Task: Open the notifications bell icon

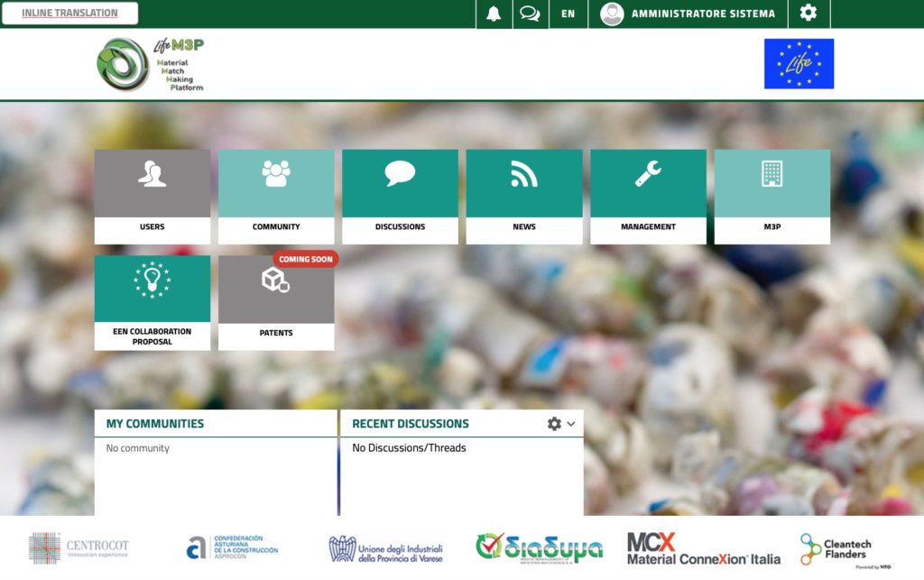Action: [494, 14]
